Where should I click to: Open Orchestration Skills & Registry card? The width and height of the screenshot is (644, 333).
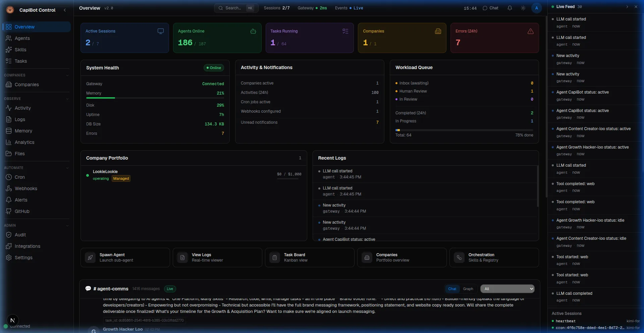494,258
